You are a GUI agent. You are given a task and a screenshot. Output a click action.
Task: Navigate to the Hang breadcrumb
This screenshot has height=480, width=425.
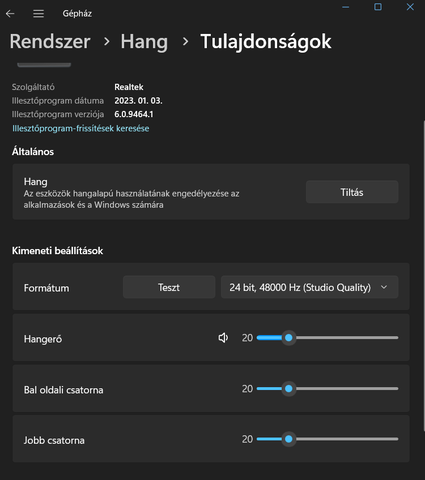tap(144, 42)
